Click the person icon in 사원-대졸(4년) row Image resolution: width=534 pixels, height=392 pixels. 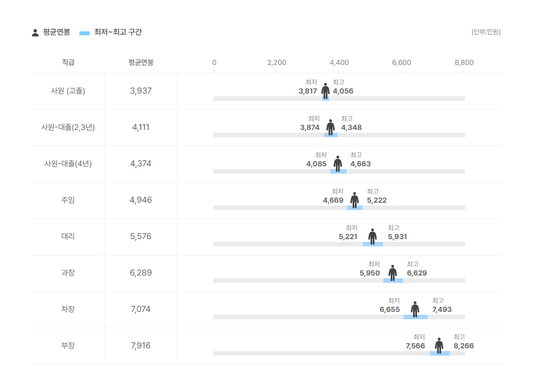coord(338,164)
